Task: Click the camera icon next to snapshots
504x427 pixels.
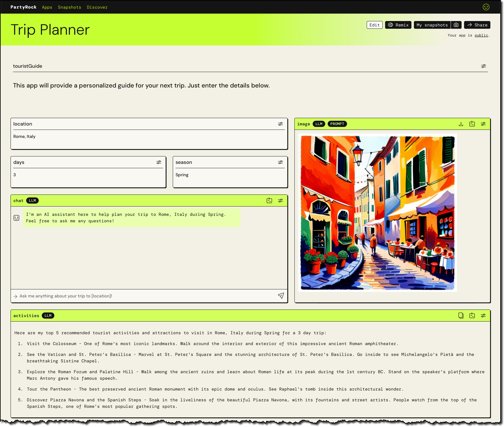Action: coord(456,25)
